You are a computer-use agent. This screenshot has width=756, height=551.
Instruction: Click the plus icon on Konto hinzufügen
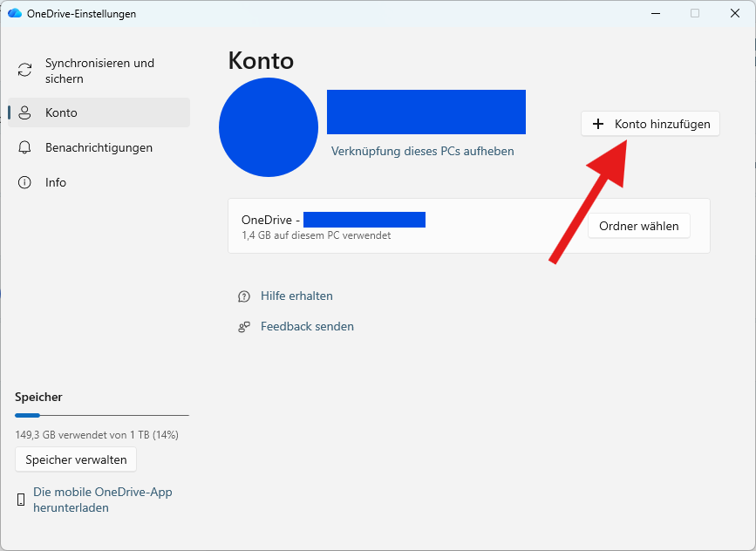[x=598, y=124]
